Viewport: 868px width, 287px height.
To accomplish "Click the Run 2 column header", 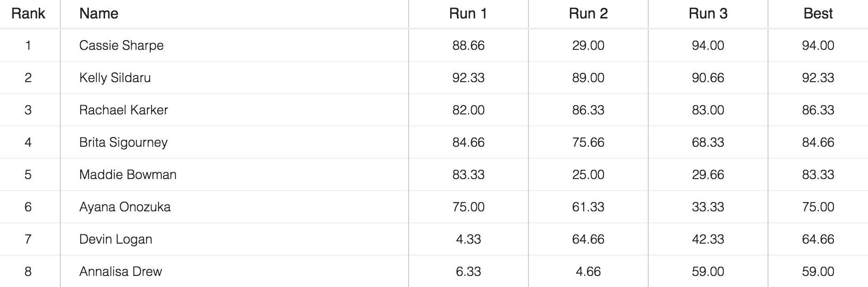I will 588,14.
